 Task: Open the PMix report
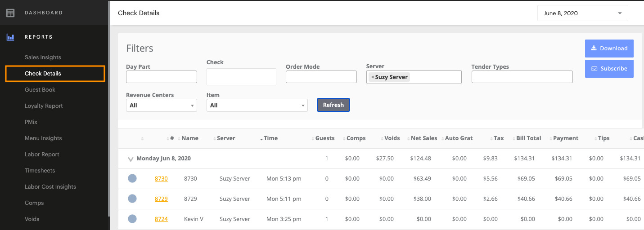[31, 122]
